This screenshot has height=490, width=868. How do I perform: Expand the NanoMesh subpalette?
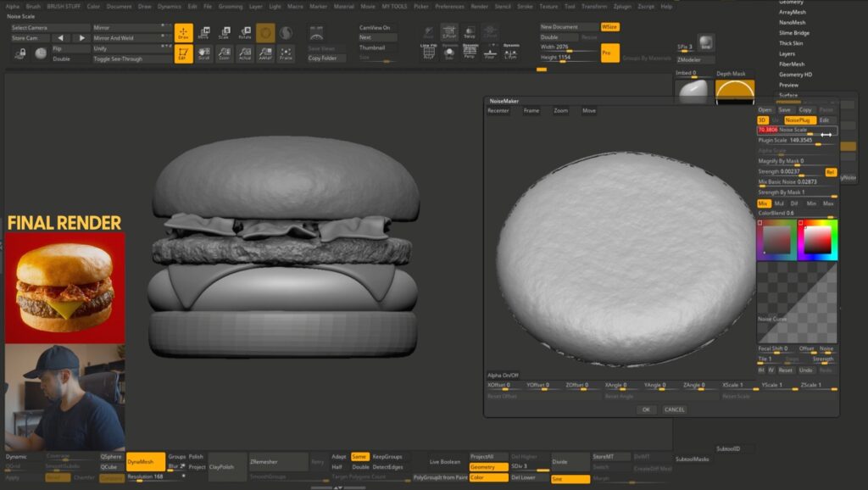(x=792, y=23)
